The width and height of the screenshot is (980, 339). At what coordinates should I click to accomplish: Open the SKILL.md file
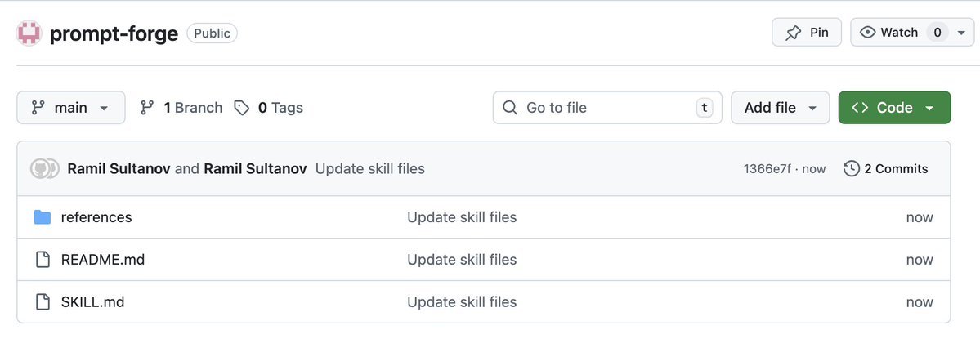tap(92, 302)
